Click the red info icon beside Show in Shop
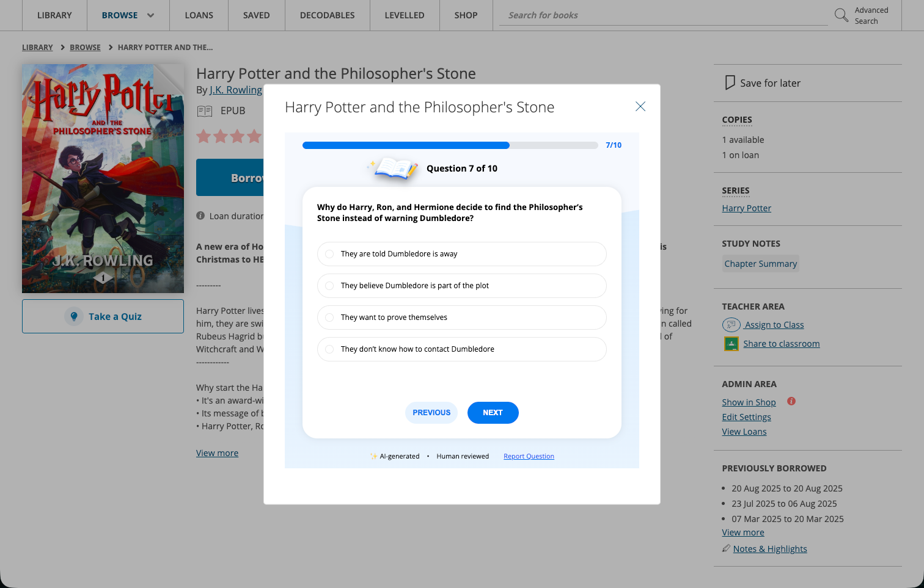924x588 pixels. 791,401
